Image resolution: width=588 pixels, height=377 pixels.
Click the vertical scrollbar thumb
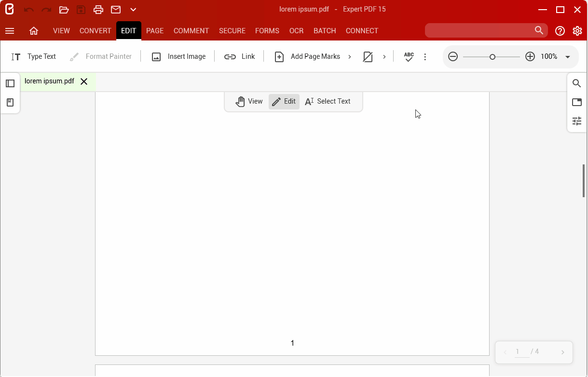pos(584,181)
